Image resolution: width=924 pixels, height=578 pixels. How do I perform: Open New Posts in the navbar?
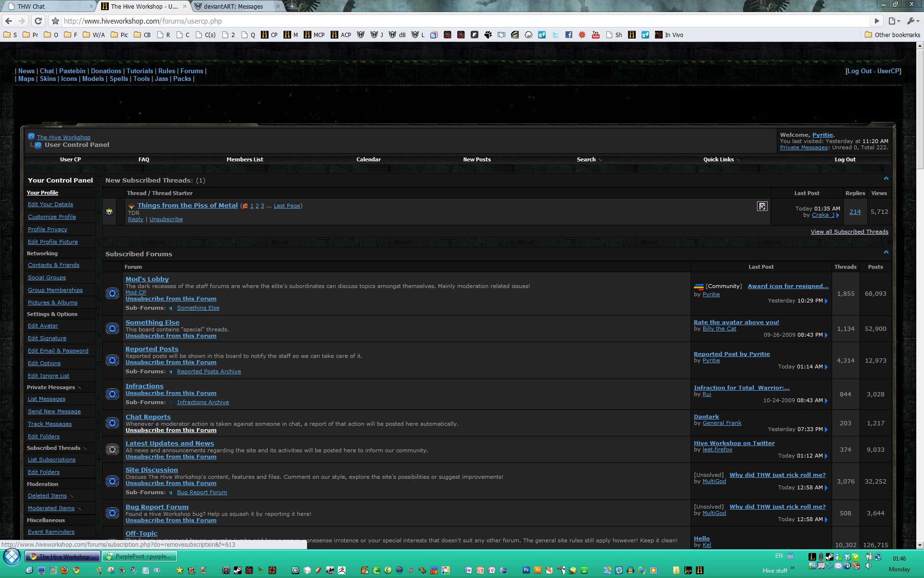(476, 159)
